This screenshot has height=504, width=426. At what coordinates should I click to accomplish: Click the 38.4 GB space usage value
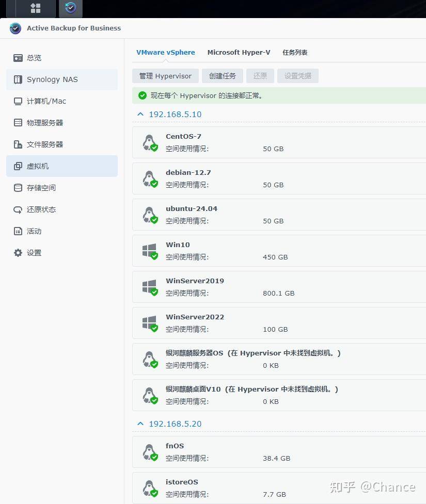[x=276, y=459]
